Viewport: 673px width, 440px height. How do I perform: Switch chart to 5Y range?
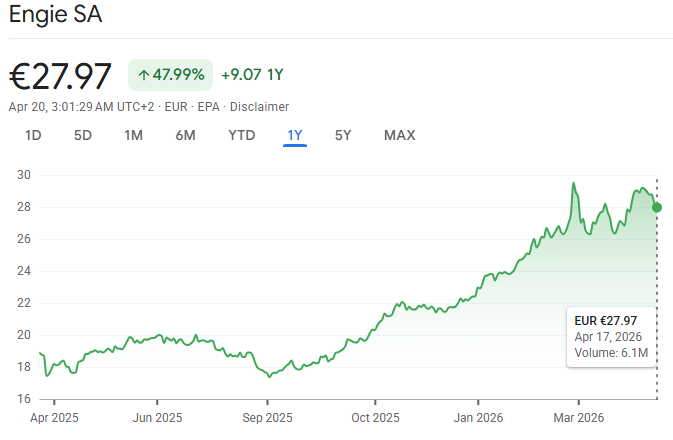343,136
